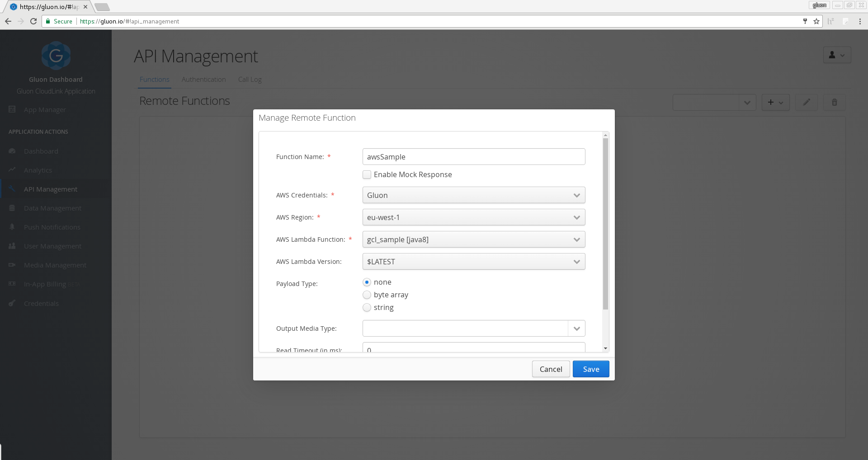Click the Gluon logo in sidebar

click(56, 56)
